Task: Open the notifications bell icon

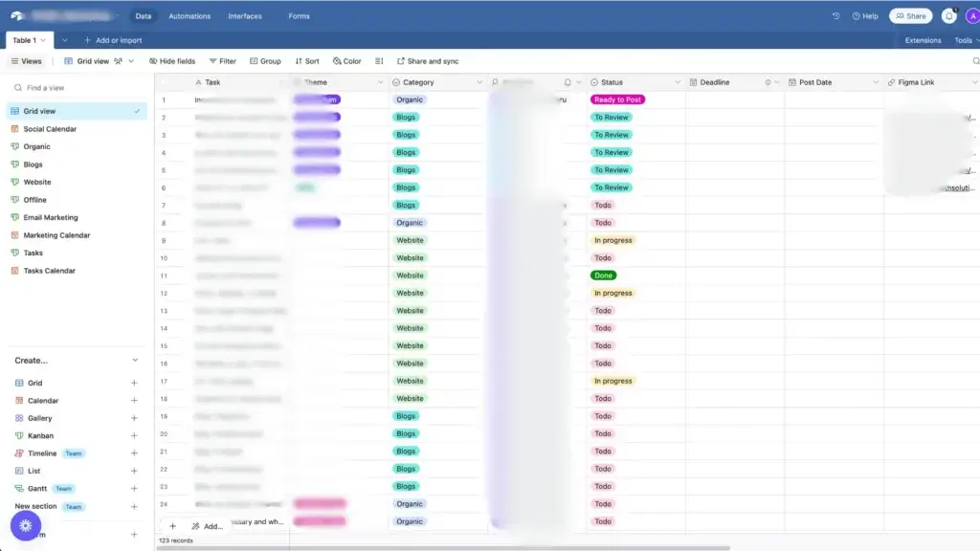Action: click(948, 16)
